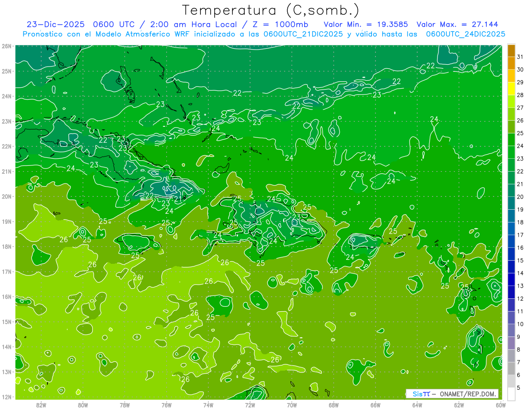Click the longitude axis label "76W"
The image size is (532, 411).
(166, 404)
